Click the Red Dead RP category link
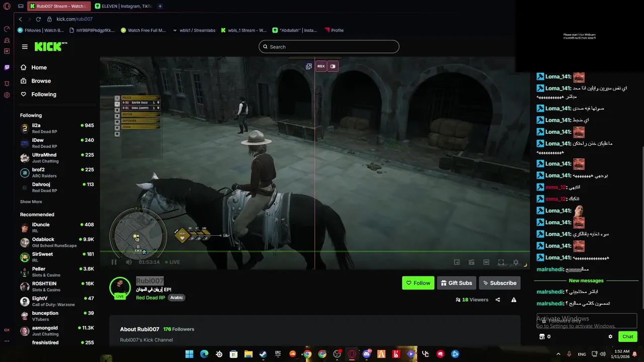Viewport: 644px width, 362px height. [150, 298]
